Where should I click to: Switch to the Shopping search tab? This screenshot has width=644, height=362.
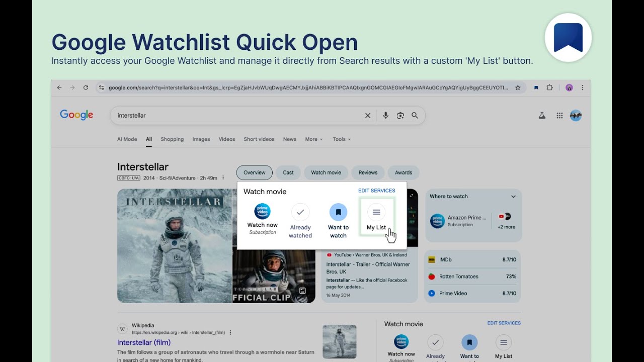[172, 139]
